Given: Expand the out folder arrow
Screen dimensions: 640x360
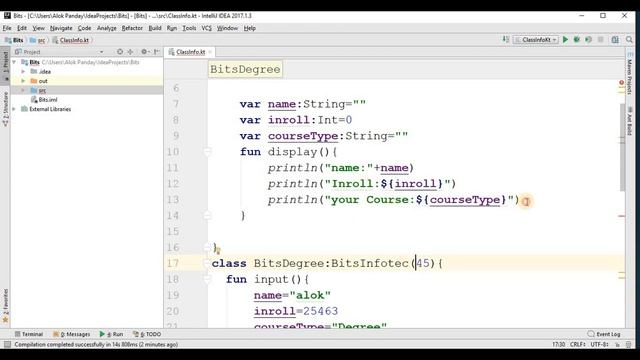Looking at the screenshot, I should click(23, 81).
